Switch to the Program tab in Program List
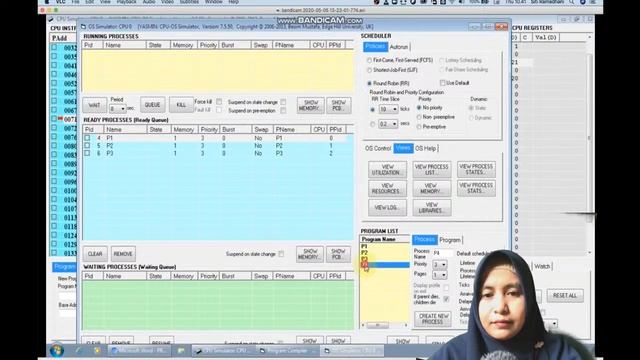This screenshot has width=640, height=360. point(450,240)
